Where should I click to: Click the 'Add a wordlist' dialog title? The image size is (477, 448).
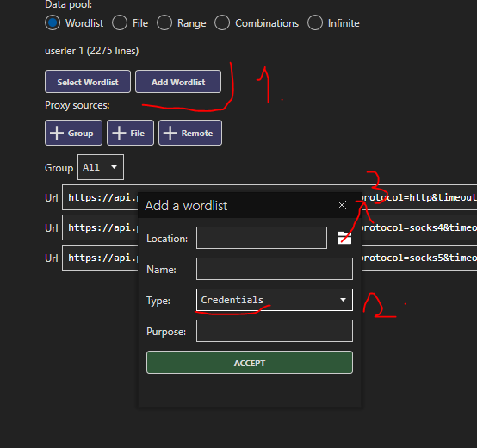coord(186,206)
